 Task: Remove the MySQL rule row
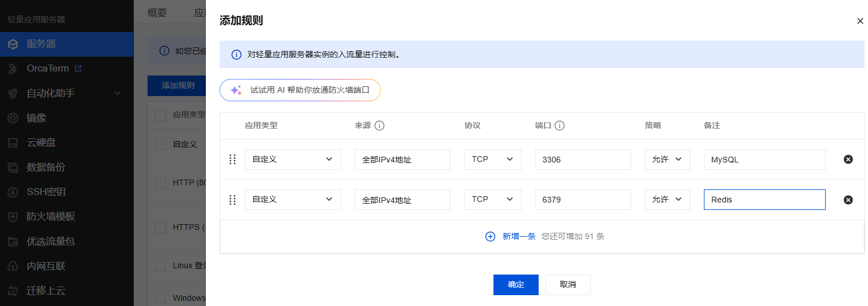click(x=848, y=160)
